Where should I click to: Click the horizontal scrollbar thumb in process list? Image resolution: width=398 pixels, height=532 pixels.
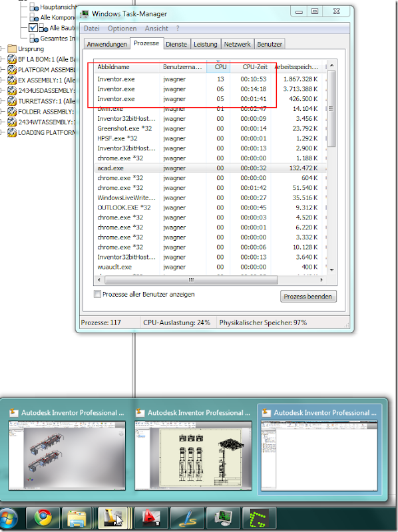tap(192, 280)
